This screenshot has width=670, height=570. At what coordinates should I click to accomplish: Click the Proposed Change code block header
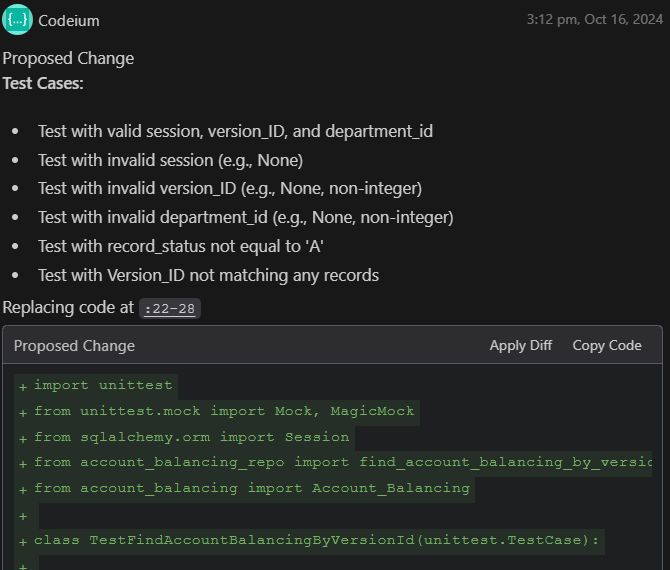point(74,346)
